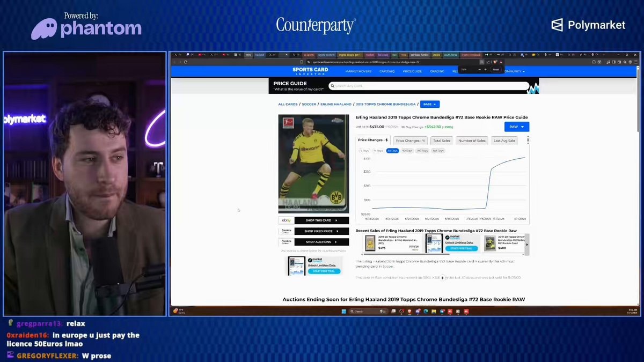This screenshot has height=362, width=644.
Task: Select the 30 Days range
Action: pos(392,151)
